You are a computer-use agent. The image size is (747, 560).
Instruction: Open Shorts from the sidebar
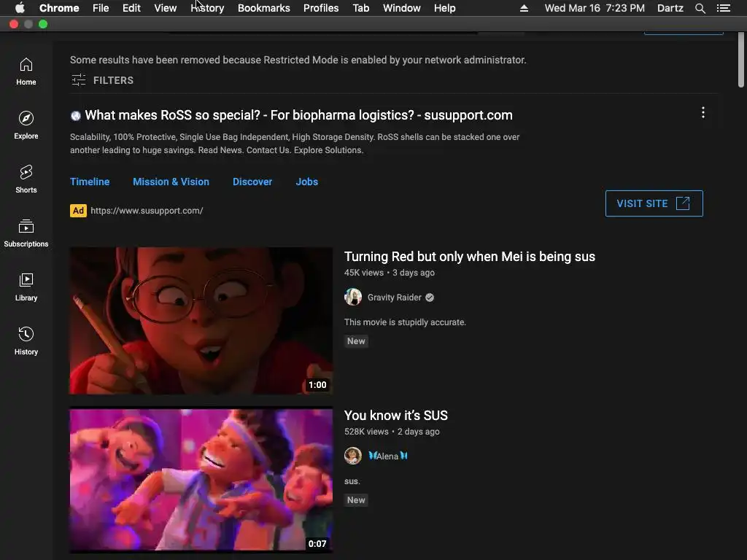pyautogui.click(x=26, y=179)
